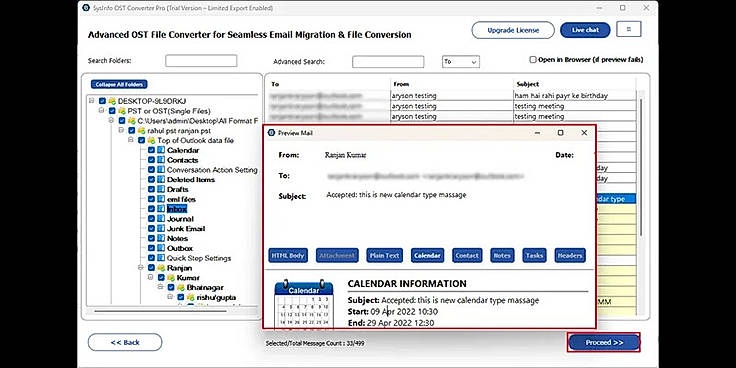Click the Conversation Action Setting folder icon
This screenshot has height=368, width=736.
pos(161,170)
